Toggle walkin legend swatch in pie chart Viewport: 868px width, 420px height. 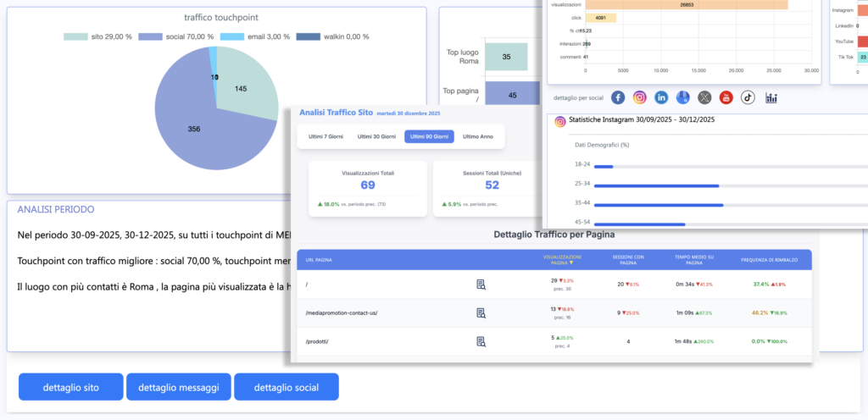click(309, 37)
